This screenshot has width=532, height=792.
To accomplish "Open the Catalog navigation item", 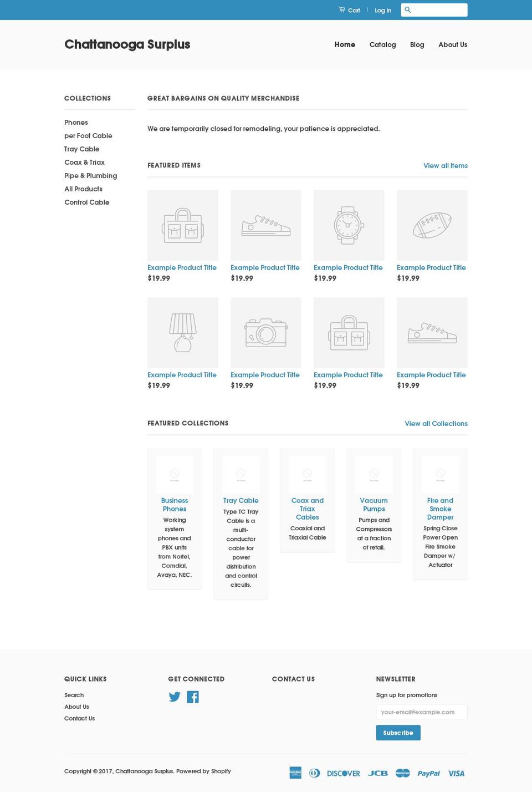I will (382, 44).
